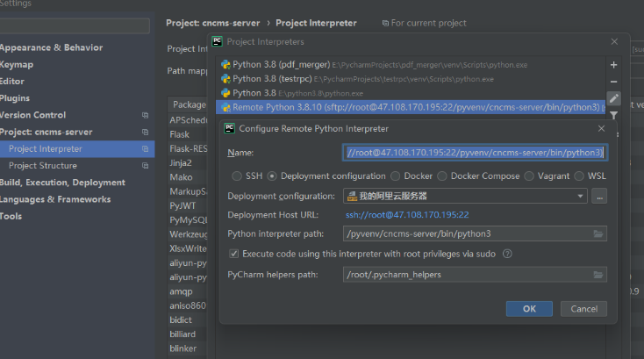
Task: Remove selected interpreter with minus icon
Action: [613, 82]
